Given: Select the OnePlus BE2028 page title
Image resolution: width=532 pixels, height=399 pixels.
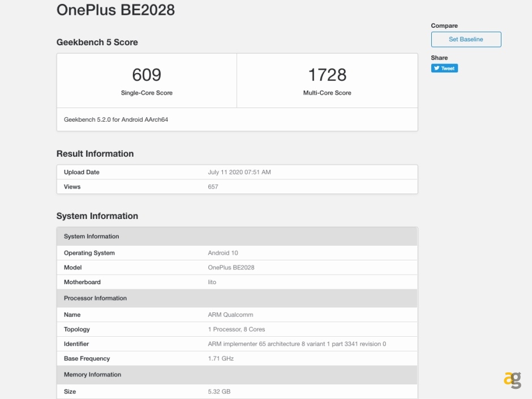Looking at the screenshot, I should click(115, 10).
